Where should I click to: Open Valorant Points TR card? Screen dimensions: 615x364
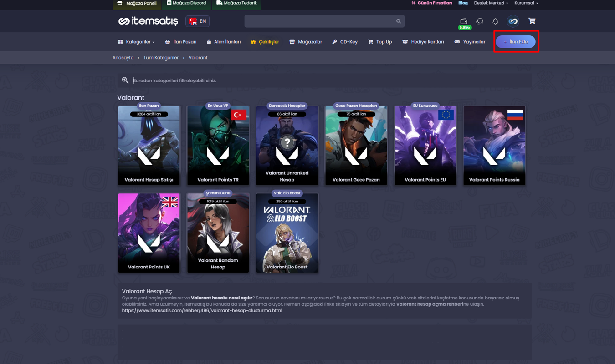[218, 146]
